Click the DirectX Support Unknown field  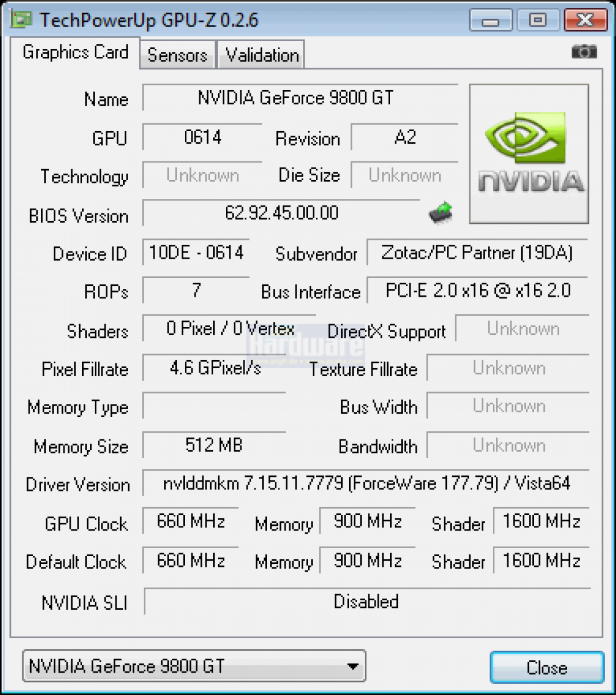coord(522,328)
